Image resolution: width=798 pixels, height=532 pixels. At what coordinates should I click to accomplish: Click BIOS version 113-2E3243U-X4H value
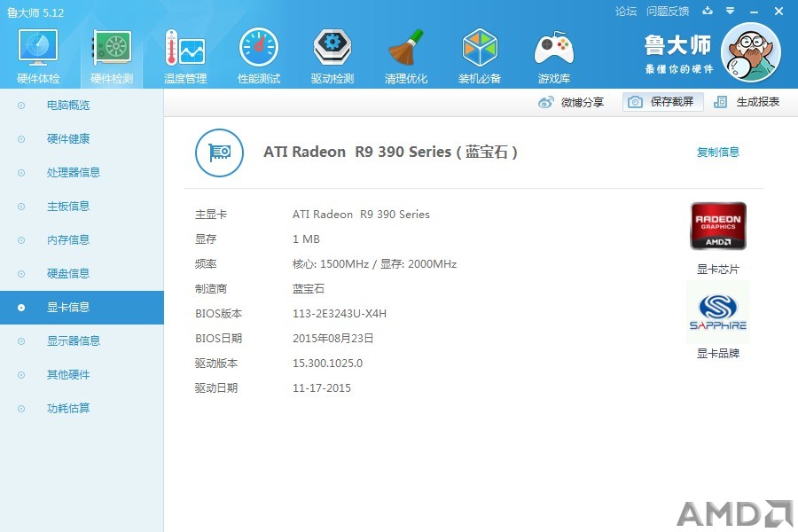tap(340, 314)
